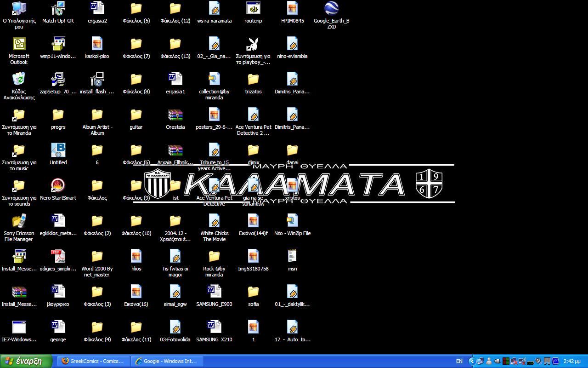Open the george Word document icon
The height and width of the screenshot is (368, 588).
tap(58, 327)
